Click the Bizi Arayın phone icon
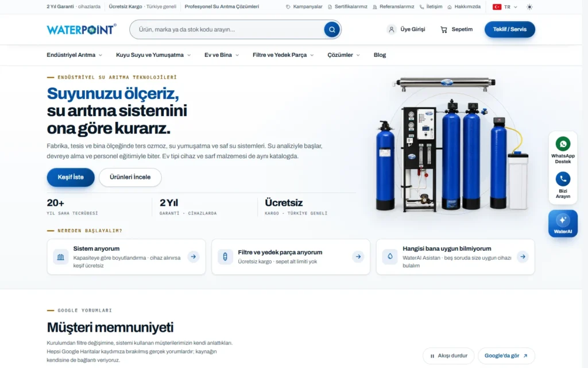This screenshot has width=588, height=368. (563, 179)
